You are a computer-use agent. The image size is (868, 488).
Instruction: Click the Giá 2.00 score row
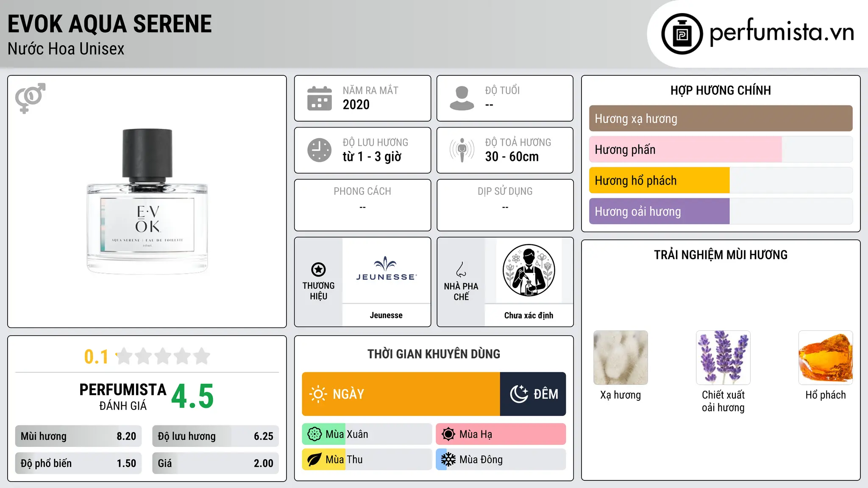(215, 463)
